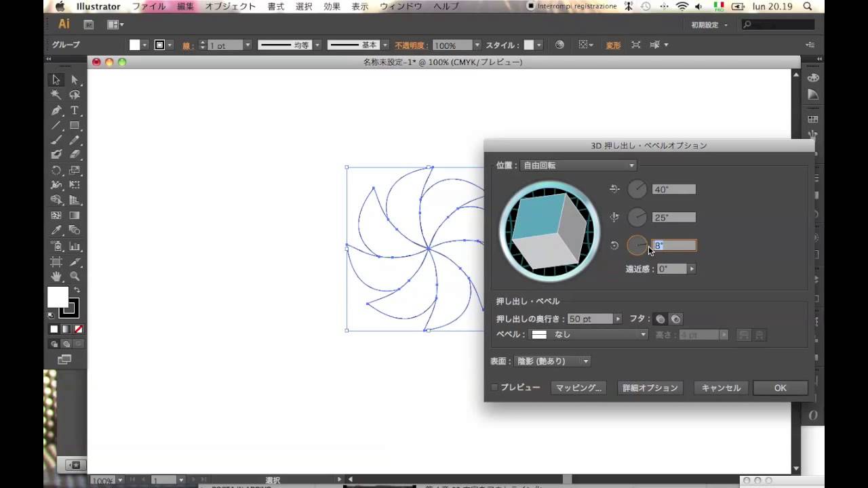This screenshot has width=868, height=488.
Task: Select the Rotate tool
Action: (56, 171)
